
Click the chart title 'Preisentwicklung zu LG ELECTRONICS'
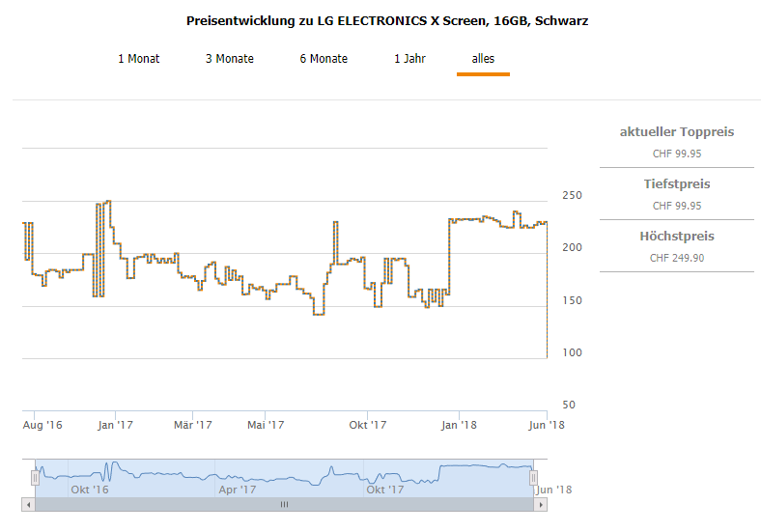point(386,20)
